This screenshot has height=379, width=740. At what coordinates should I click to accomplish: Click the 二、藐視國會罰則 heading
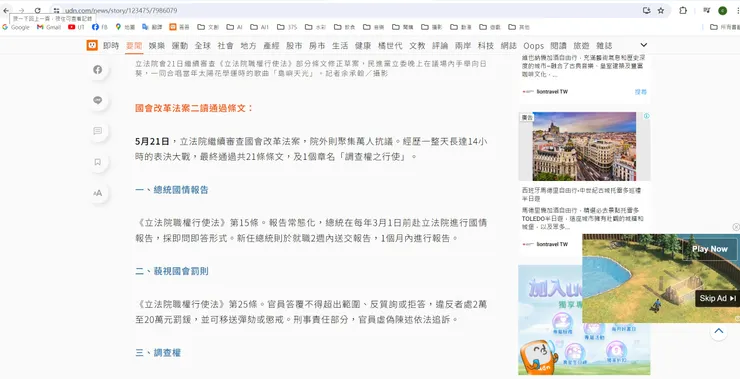(x=172, y=271)
